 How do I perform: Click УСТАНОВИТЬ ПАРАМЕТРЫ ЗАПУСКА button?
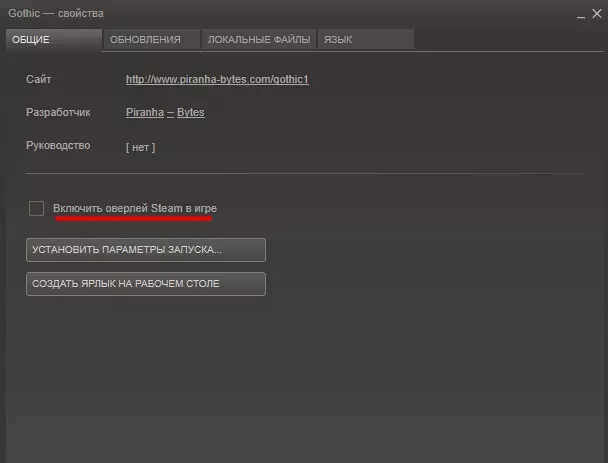[146, 250]
